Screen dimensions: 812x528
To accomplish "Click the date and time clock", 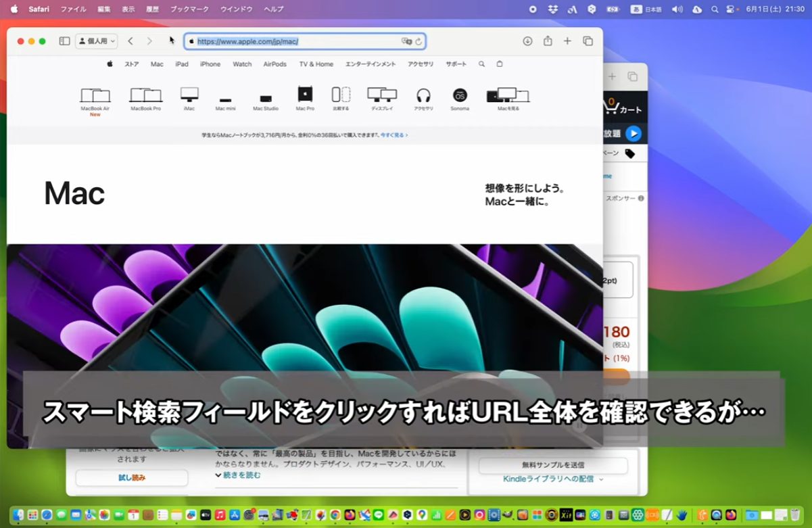I will pos(775,9).
